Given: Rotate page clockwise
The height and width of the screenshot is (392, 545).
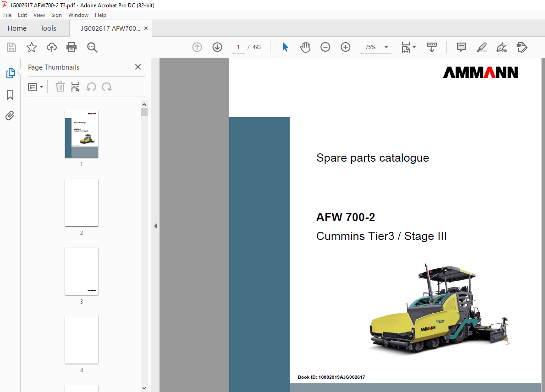Looking at the screenshot, I should [x=107, y=87].
